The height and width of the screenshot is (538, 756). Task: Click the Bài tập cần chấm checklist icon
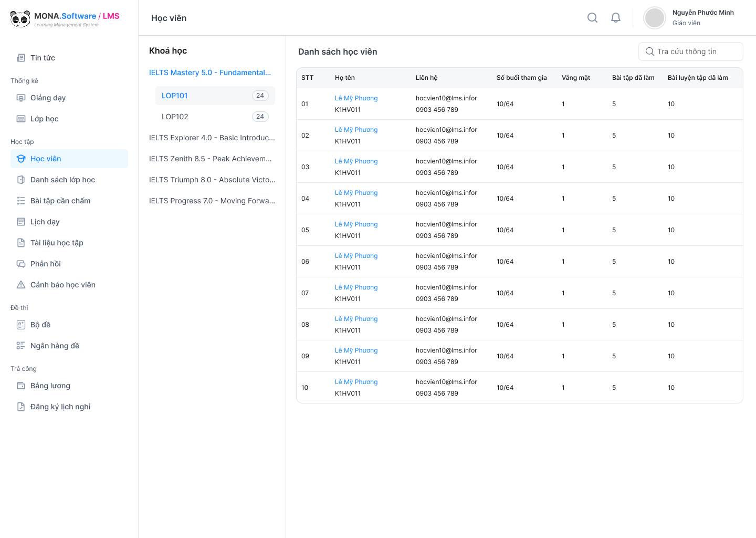click(21, 201)
